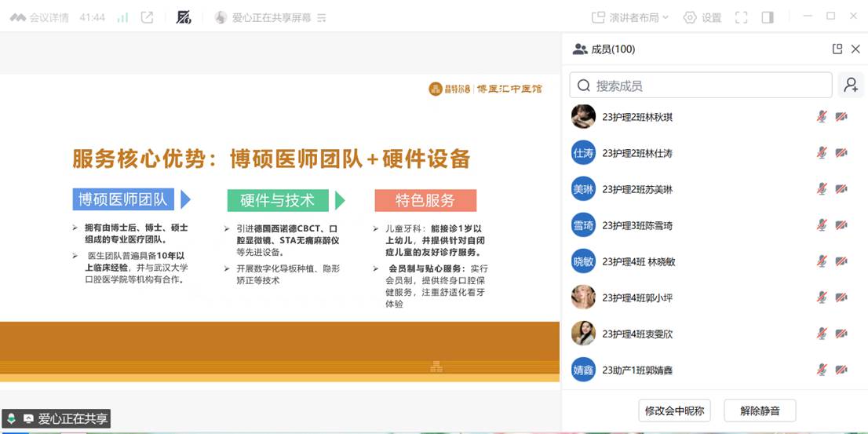Image resolution: width=868 pixels, height=434 pixels.
Task: Click the 雪琦 avatar
Action: click(x=583, y=225)
